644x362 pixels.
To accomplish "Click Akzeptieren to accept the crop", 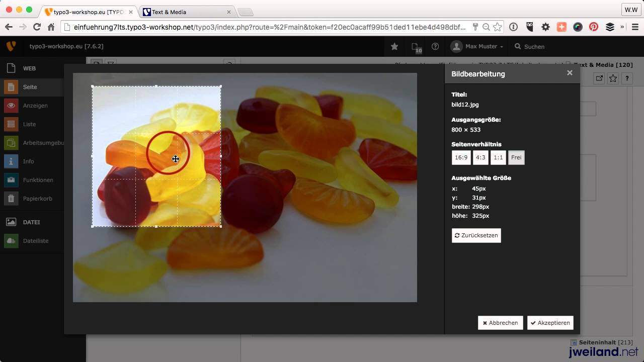I will point(550,323).
